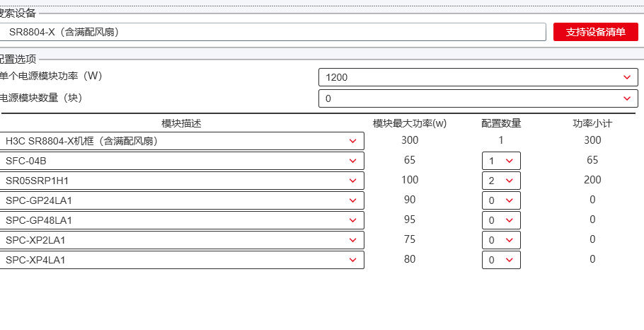The image size is (644, 330).
Task: Click max power value 300 for chassis
Action: [x=410, y=140]
